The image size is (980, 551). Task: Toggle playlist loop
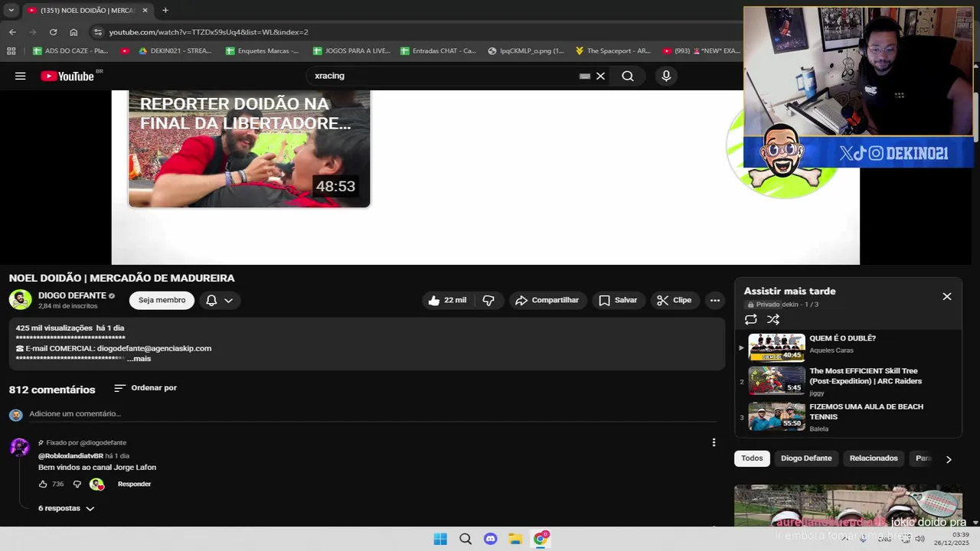pyautogui.click(x=751, y=319)
